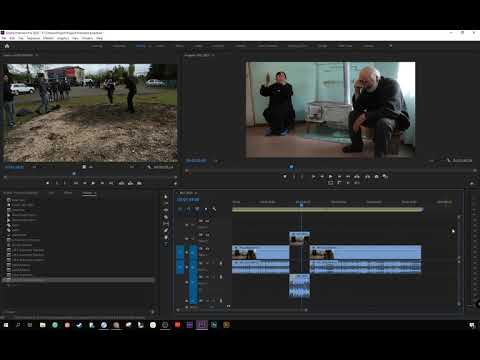480x360 pixels.
Task: Add marker button in timeline header
Action: tap(206, 209)
